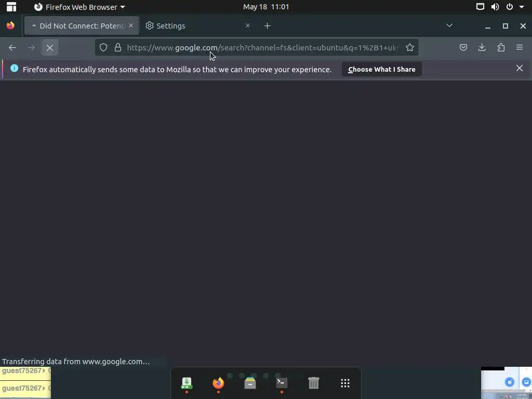Click the network status icon

(480, 7)
